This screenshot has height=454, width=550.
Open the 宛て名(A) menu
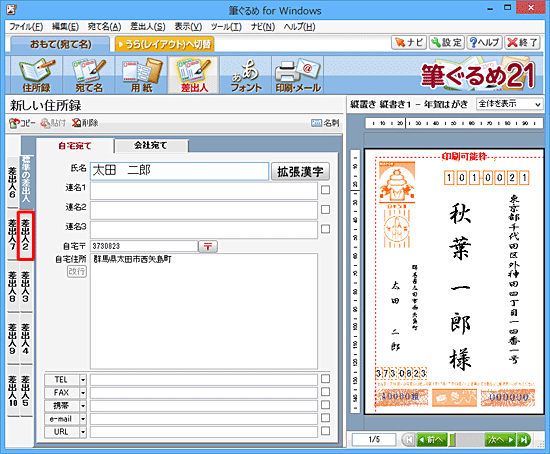pyautogui.click(x=105, y=27)
